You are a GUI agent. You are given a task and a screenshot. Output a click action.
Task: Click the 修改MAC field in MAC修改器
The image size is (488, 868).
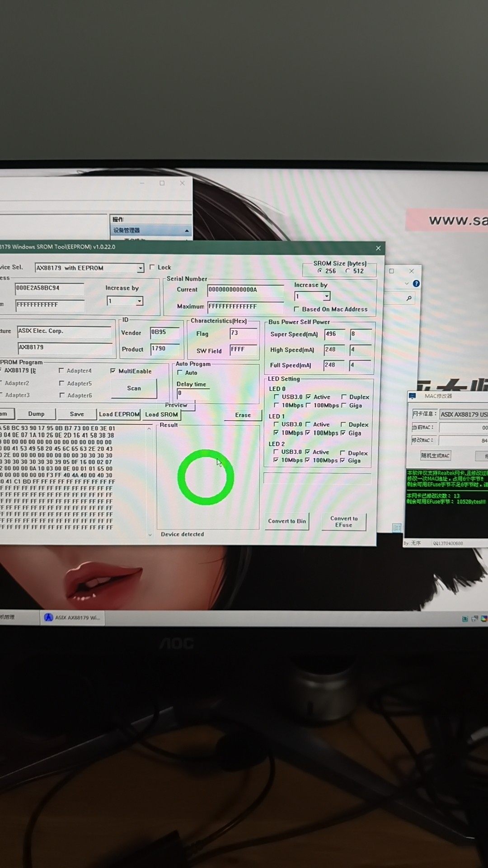(463, 440)
